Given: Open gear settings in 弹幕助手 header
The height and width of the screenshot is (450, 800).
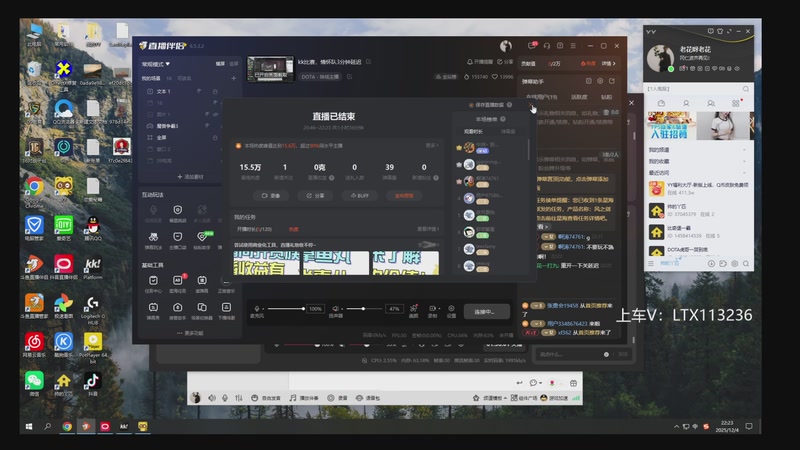Looking at the screenshot, I should 600,81.
